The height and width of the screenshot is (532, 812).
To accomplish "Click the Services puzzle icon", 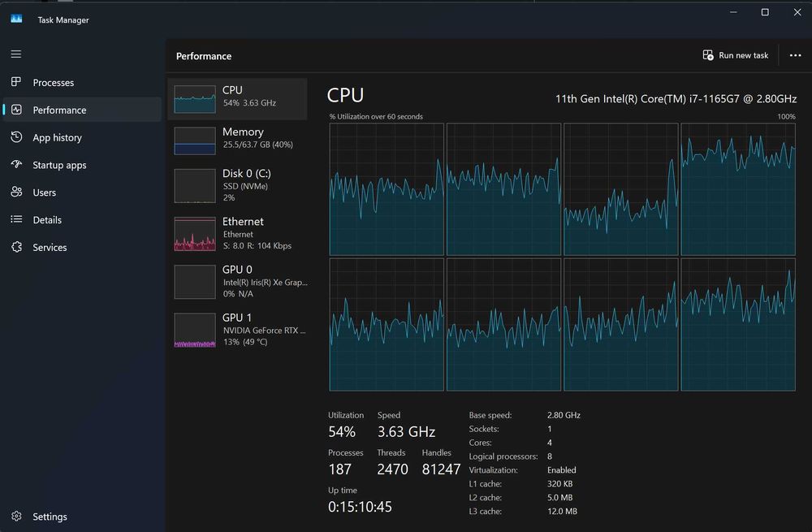I will 16,247.
